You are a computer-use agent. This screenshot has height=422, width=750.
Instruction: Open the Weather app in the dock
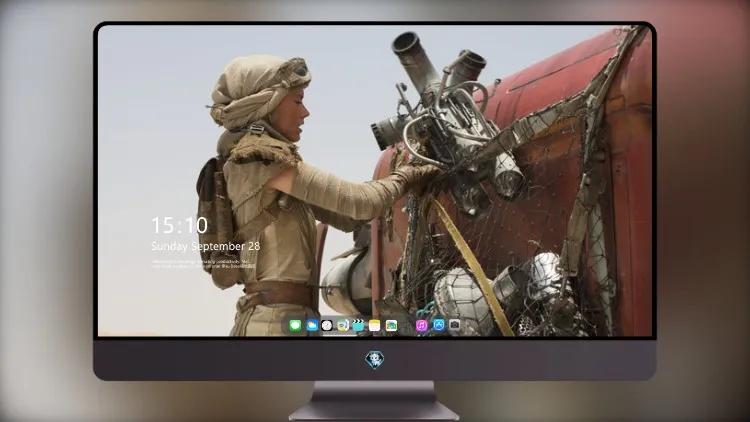click(311, 326)
